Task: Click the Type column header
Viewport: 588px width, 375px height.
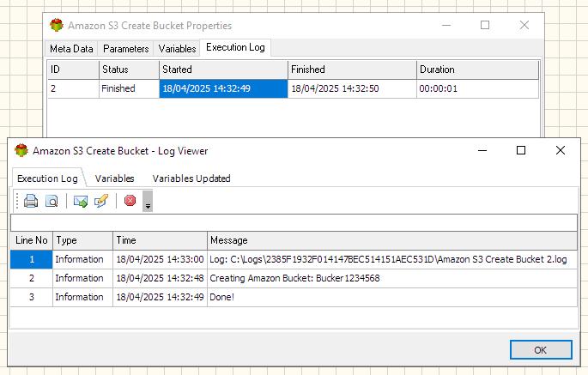Action: pos(83,240)
